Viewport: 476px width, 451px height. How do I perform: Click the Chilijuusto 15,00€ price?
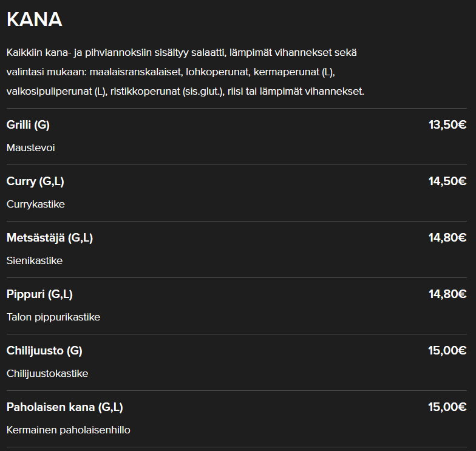(x=447, y=351)
